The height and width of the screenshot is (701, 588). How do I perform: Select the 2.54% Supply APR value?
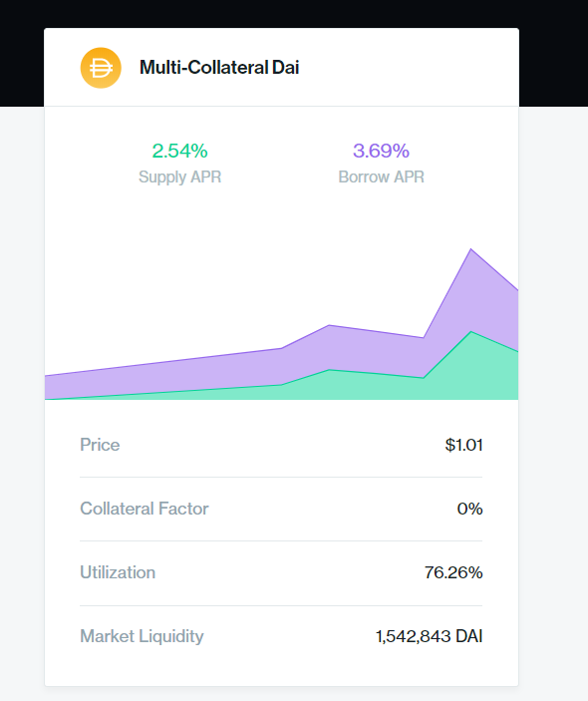(x=179, y=151)
